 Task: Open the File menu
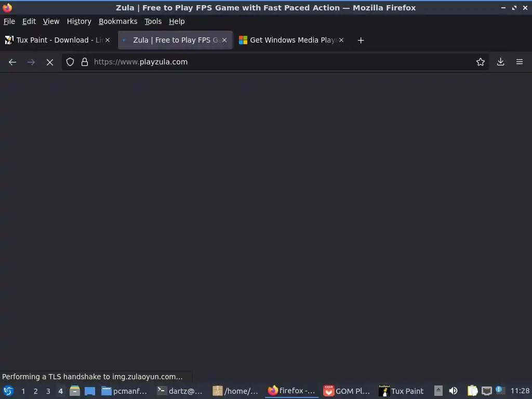pyautogui.click(x=9, y=21)
